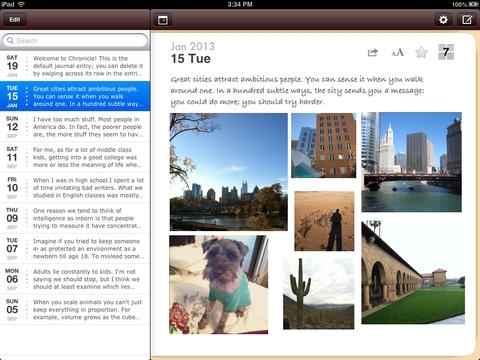Image resolution: width=480 pixels, height=360 pixels.
Task: Tap the entry text about great cities
Action: coord(297,90)
